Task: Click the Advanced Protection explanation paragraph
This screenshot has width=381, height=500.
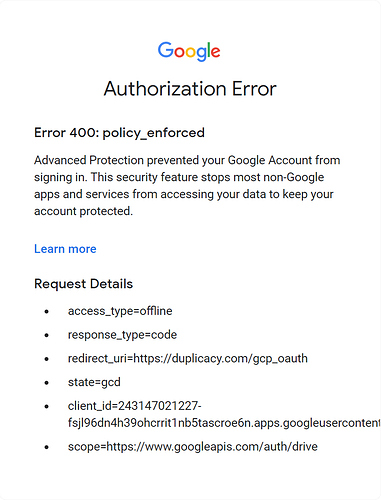Action: (187, 185)
